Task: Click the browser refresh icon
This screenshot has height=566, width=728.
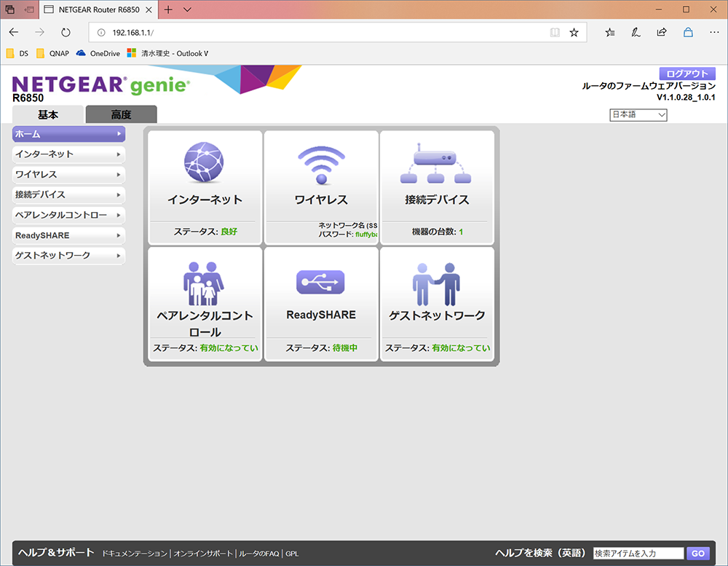Action: [x=66, y=33]
